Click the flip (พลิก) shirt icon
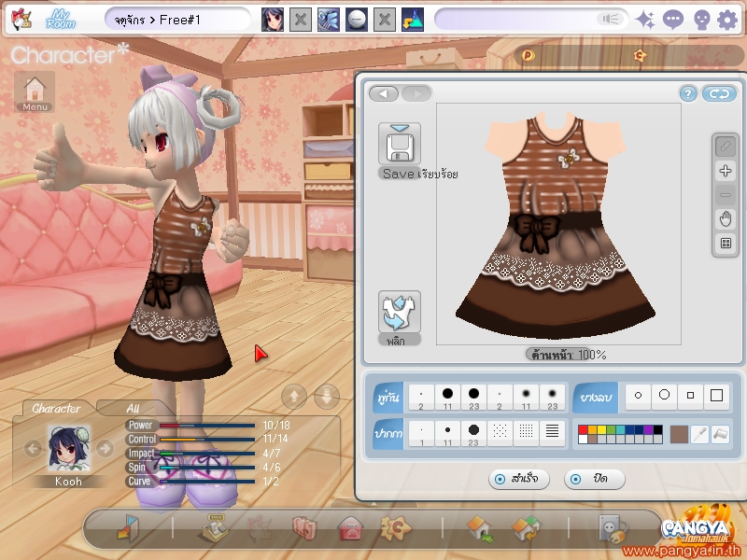The image size is (747, 560). (x=400, y=312)
